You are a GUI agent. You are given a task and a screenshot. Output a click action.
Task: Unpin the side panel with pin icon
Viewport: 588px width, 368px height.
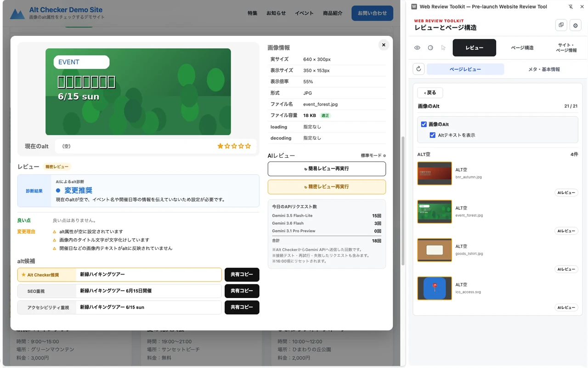571,7
